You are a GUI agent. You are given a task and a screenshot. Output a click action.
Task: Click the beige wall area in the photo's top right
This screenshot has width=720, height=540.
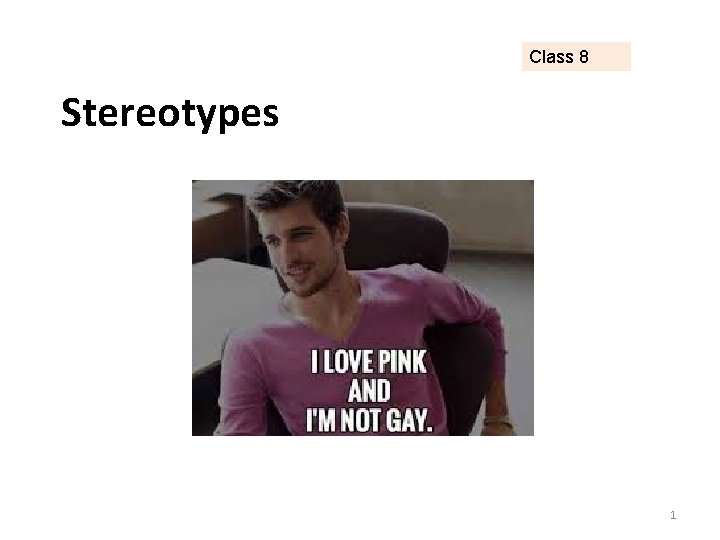487,214
